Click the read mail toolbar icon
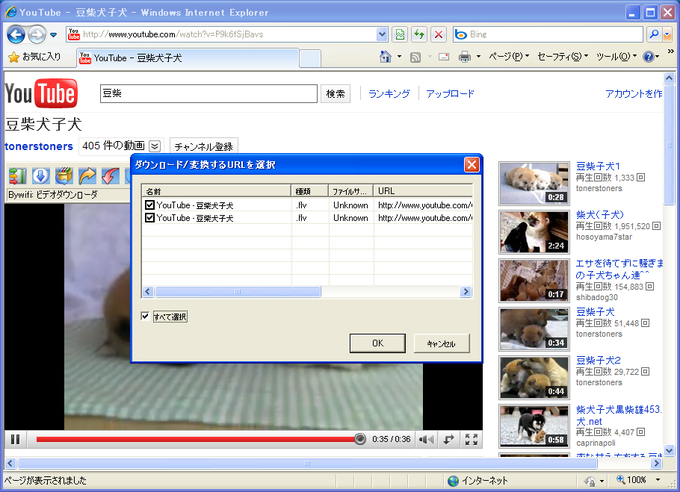 click(444, 57)
